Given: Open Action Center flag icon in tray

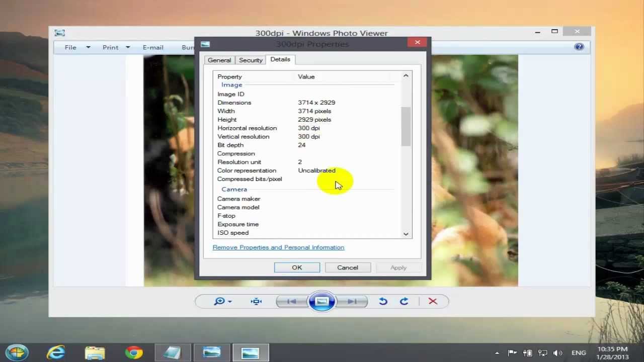Looking at the screenshot, I should pyautogui.click(x=512, y=353).
